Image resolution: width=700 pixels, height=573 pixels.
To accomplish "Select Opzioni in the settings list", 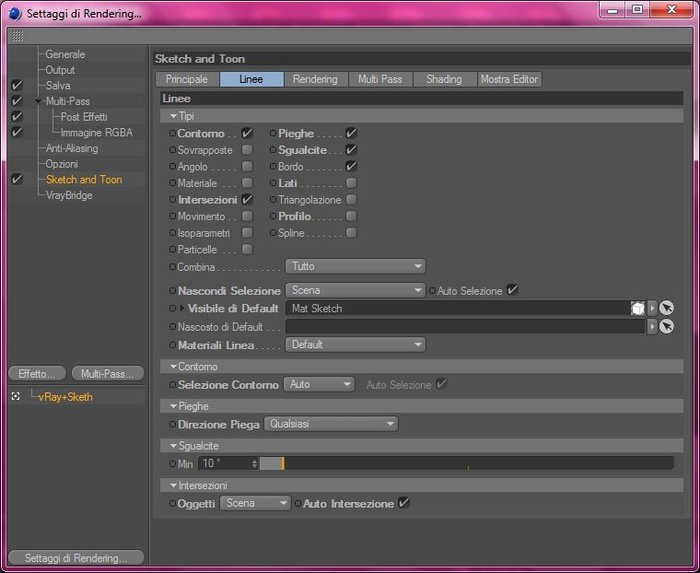I will point(62,164).
